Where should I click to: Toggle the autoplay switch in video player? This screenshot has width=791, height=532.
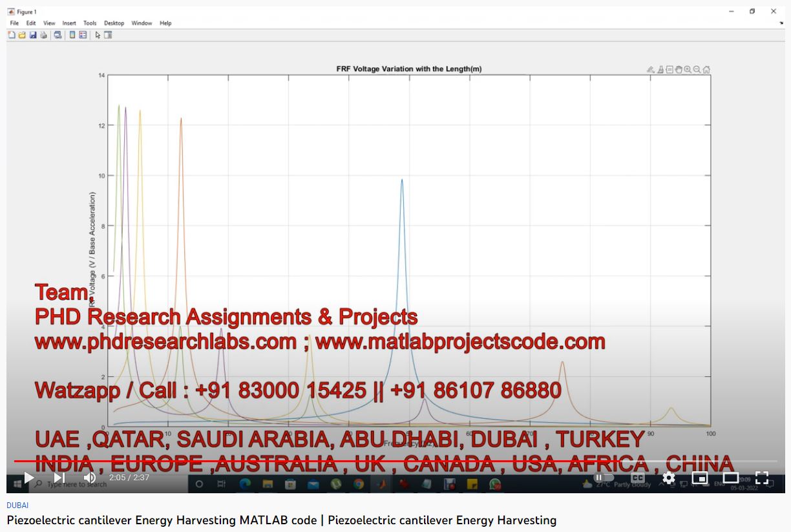pos(604,478)
